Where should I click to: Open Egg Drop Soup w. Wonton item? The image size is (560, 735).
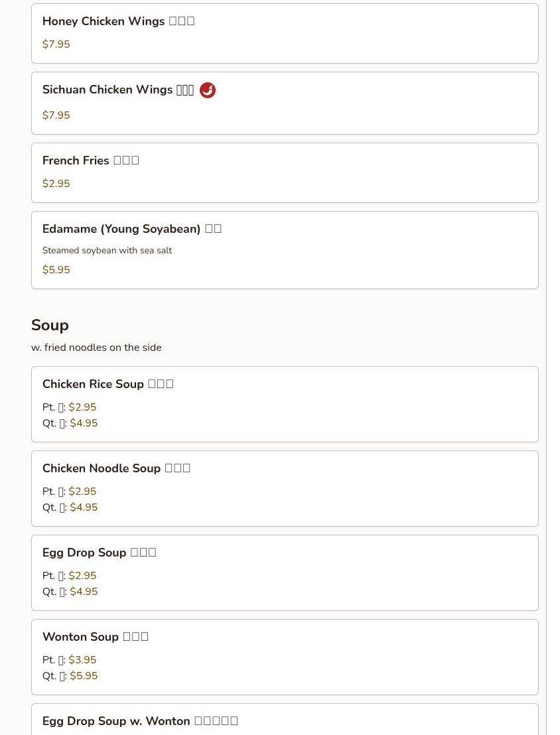pos(285,720)
